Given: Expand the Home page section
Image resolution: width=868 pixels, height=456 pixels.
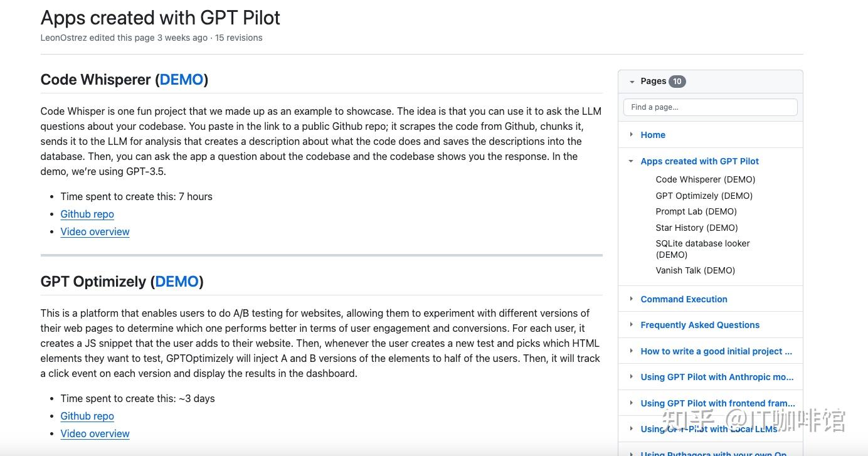Looking at the screenshot, I should (x=632, y=134).
